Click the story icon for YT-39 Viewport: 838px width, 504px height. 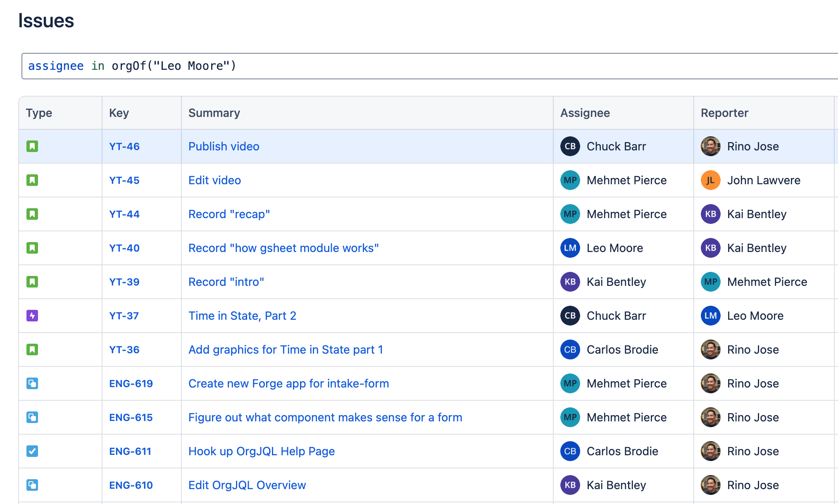pos(33,282)
